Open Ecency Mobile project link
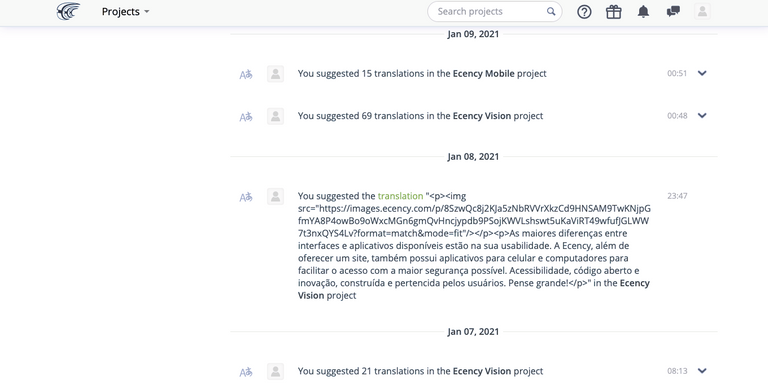The width and height of the screenshot is (768, 385). (483, 73)
